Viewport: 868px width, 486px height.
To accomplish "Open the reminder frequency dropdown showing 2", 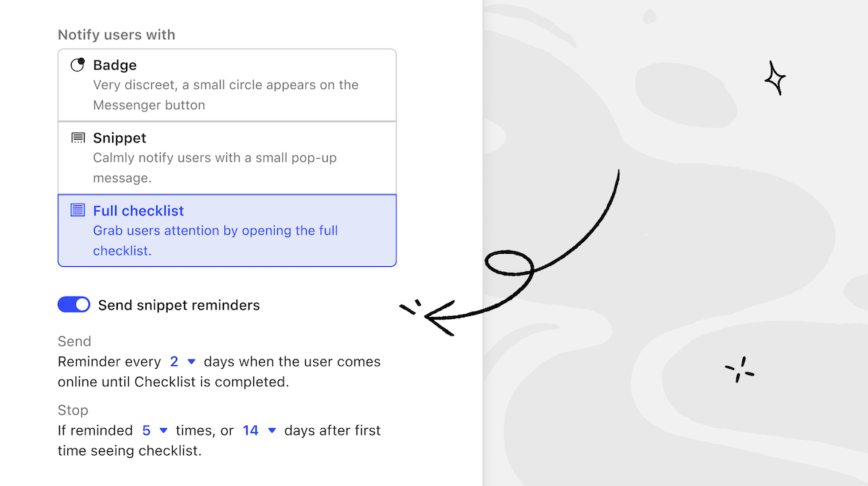I will (179, 362).
